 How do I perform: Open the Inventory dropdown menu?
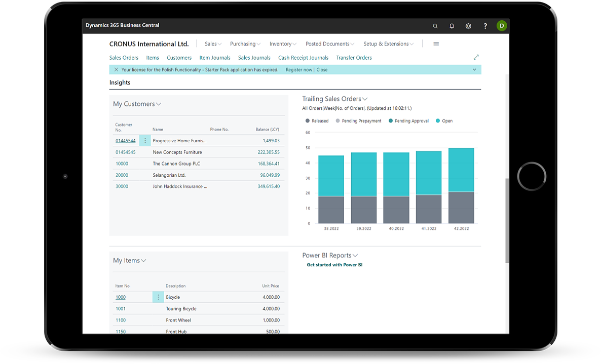pyautogui.click(x=283, y=44)
